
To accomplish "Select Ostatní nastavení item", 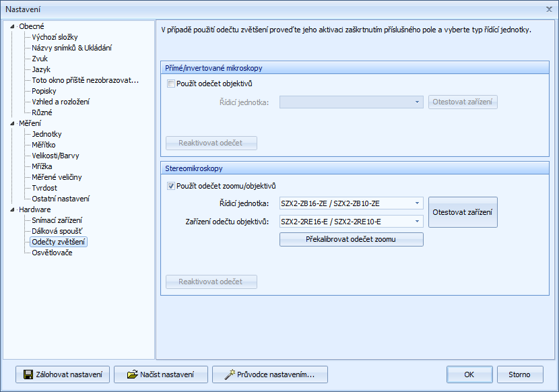I will [61, 199].
